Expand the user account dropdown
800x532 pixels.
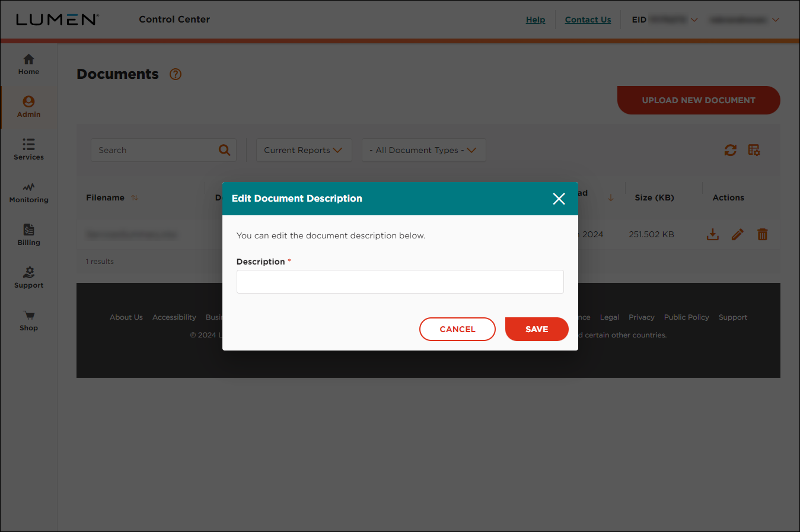(x=775, y=20)
